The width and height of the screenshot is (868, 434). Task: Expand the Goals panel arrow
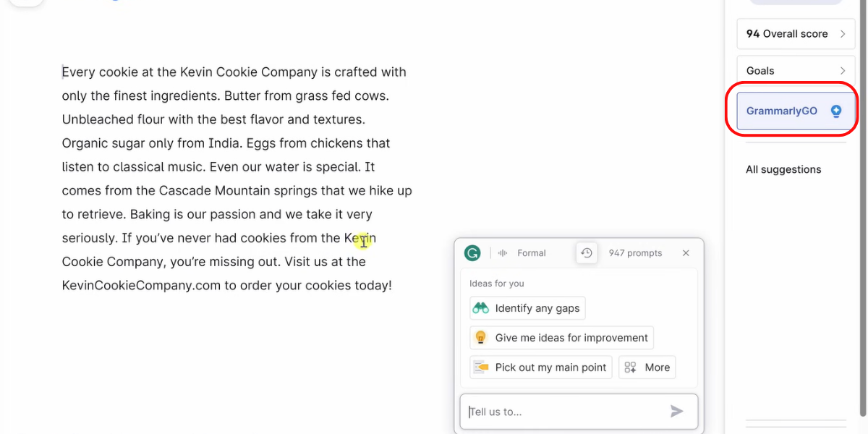point(843,71)
